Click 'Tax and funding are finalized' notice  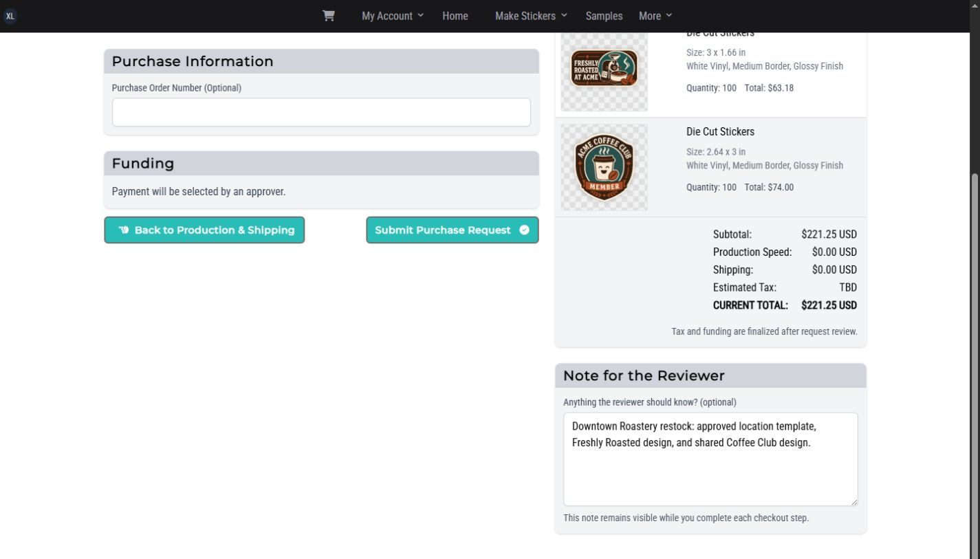[x=765, y=331]
